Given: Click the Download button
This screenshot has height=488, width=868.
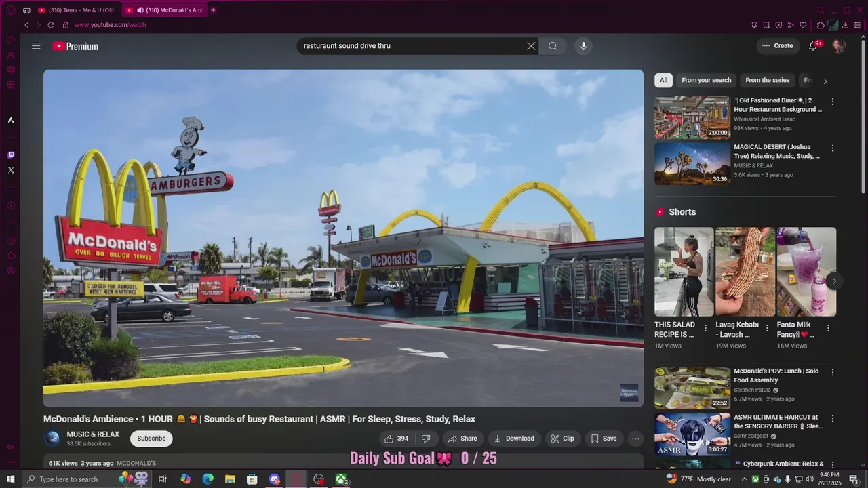Looking at the screenshot, I should pos(514,439).
